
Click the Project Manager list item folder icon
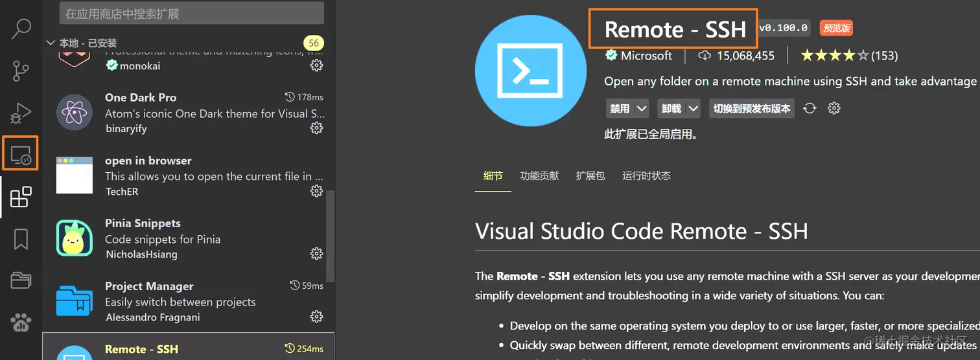point(75,301)
